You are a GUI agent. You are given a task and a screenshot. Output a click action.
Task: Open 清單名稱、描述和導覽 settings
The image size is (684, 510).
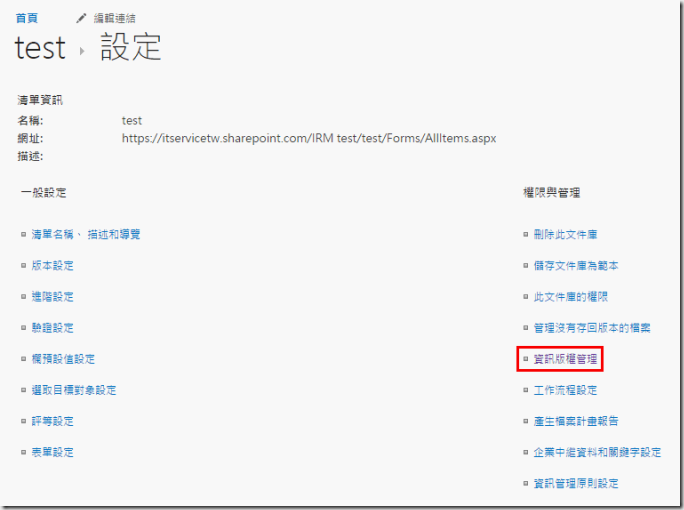click(x=86, y=234)
